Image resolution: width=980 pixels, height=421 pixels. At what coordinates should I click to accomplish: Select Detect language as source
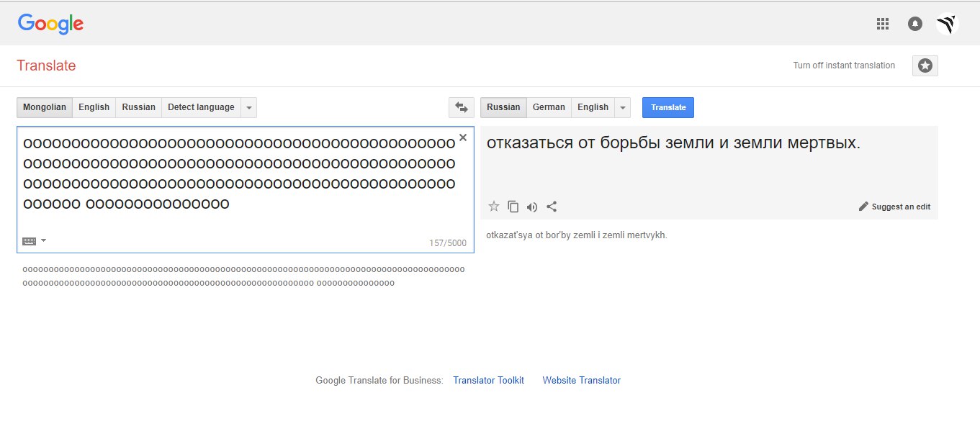coord(201,107)
